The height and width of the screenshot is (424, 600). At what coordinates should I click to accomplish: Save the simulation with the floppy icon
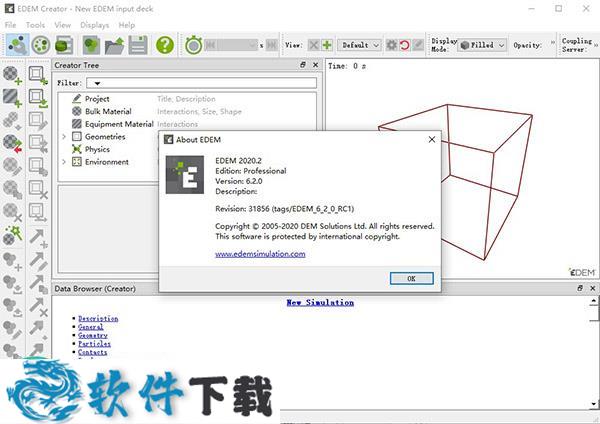click(x=138, y=45)
